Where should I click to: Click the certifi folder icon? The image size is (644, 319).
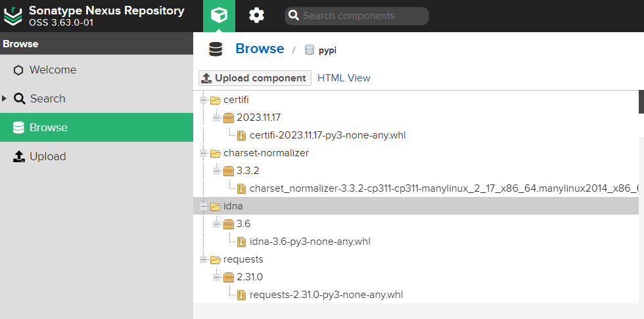pos(216,100)
